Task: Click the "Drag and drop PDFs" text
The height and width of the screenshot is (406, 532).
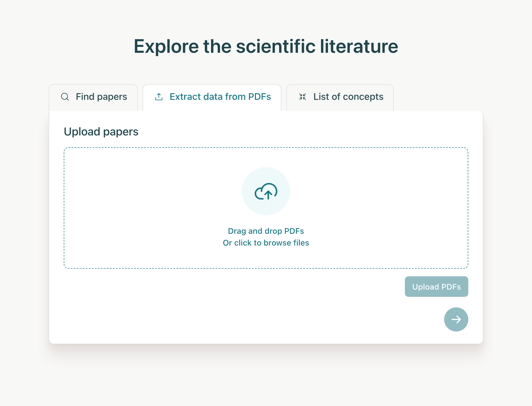Action: [266, 231]
